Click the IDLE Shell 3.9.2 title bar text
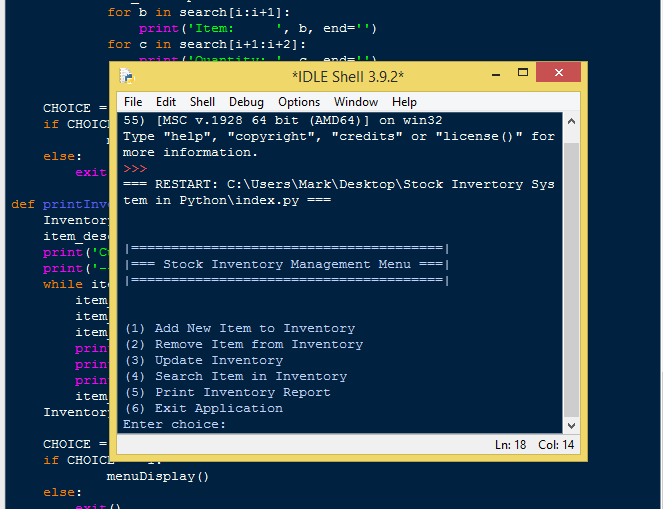The image size is (663, 509). tap(347, 76)
